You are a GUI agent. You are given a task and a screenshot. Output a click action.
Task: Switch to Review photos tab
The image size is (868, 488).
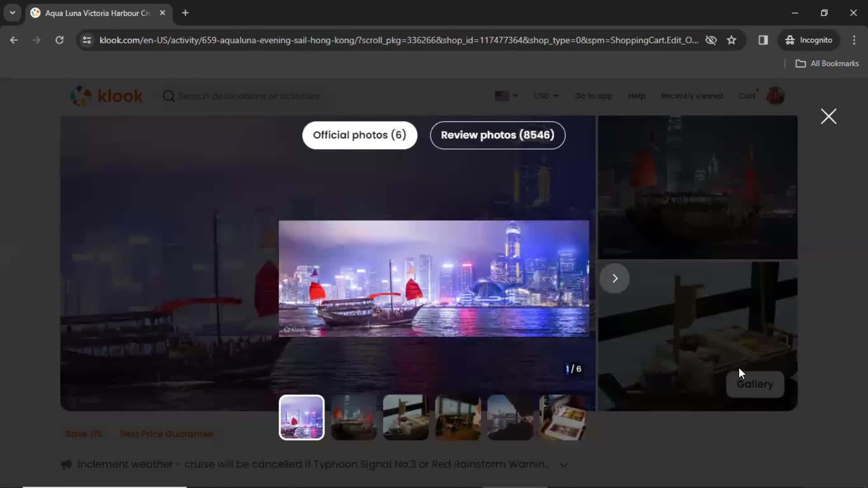pyautogui.click(x=498, y=135)
